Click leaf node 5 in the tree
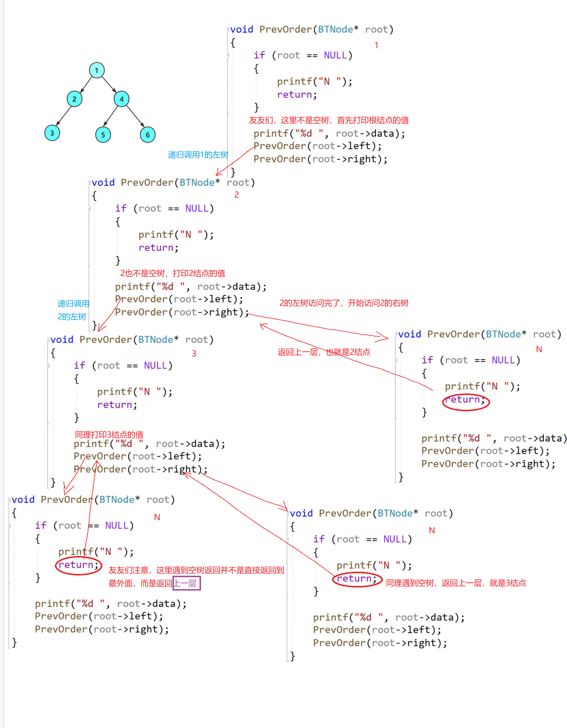567x728 pixels. (x=103, y=135)
